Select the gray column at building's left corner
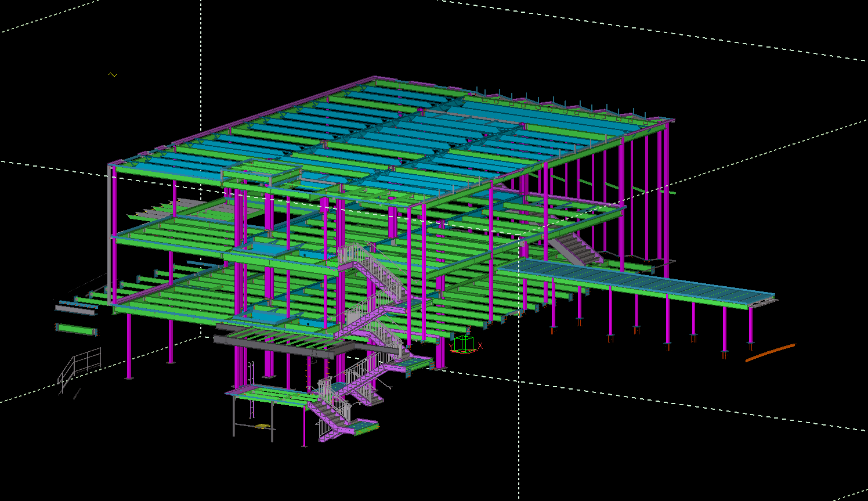 (109, 232)
